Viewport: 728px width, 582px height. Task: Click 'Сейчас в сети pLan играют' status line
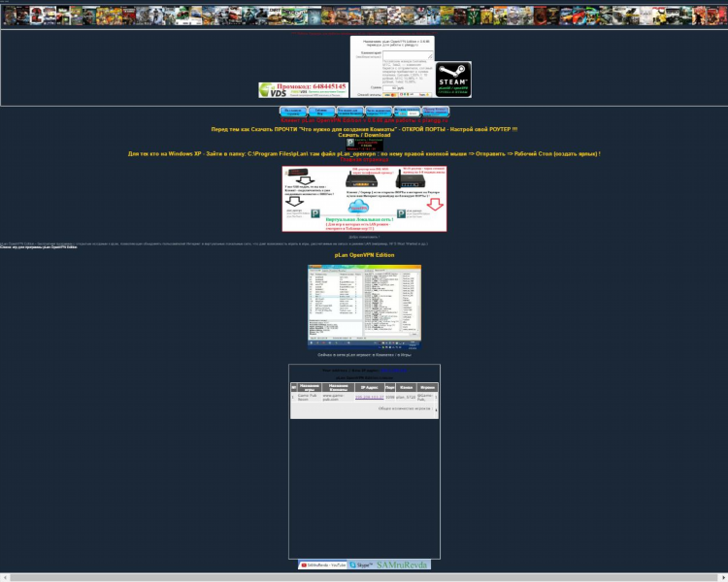pyautogui.click(x=364, y=355)
